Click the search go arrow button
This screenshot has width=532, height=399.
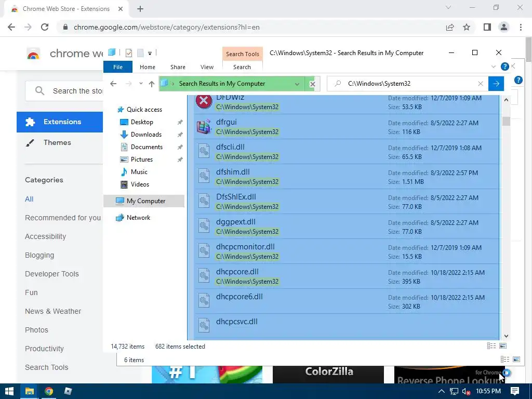(496, 84)
